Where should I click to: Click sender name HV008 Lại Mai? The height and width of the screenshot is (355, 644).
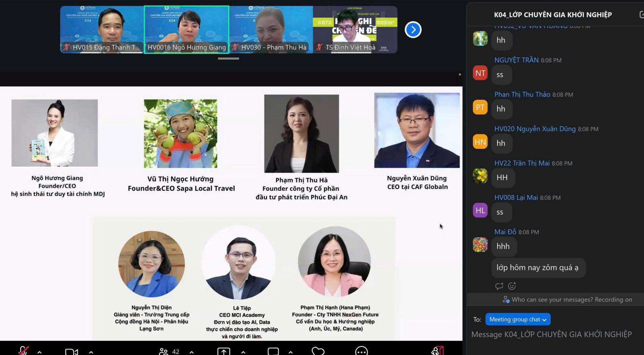click(x=516, y=197)
